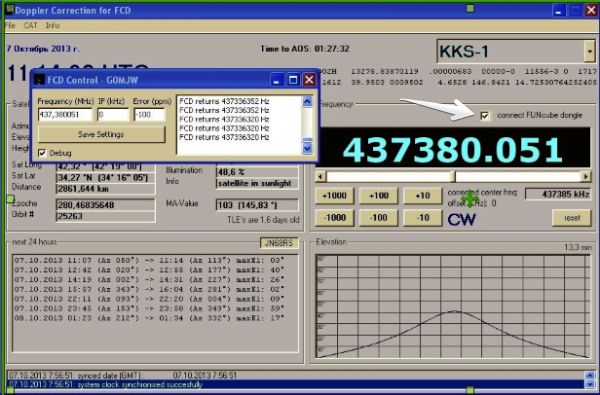
Task: Disable the Debug checkbox
Action: tap(42, 153)
